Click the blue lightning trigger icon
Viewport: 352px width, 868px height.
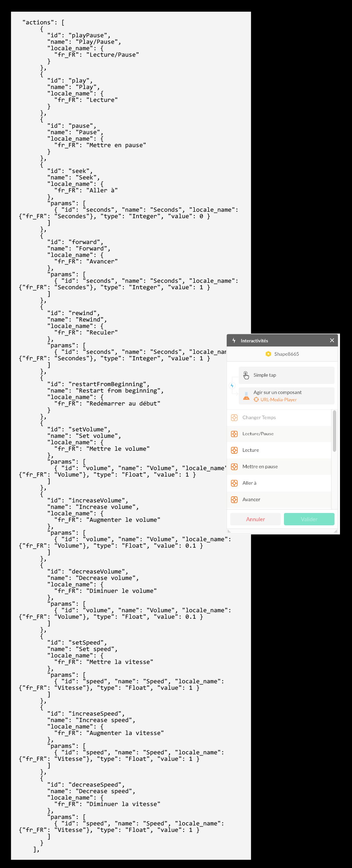232,386
